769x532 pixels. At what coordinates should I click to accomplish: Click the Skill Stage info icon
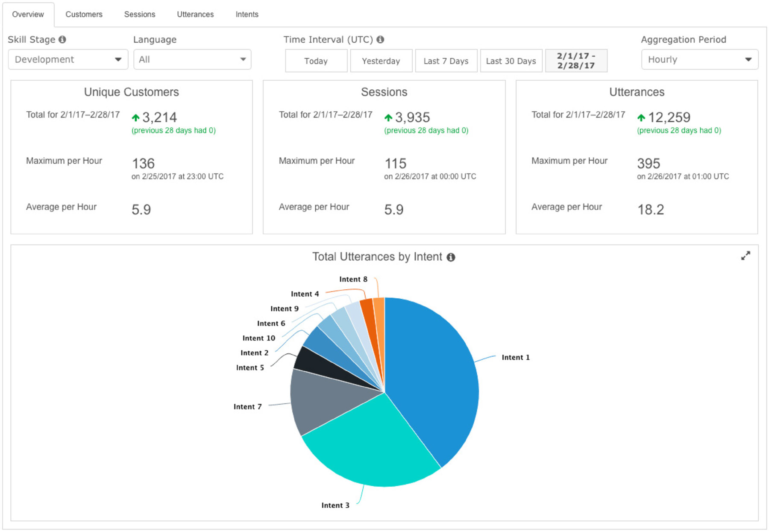click(62, 40)
